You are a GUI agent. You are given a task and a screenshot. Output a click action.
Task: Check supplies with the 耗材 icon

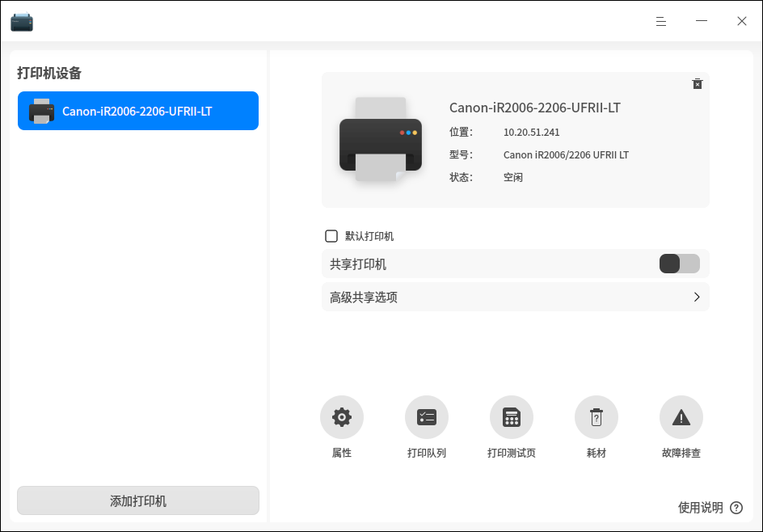tap(596, 417)
